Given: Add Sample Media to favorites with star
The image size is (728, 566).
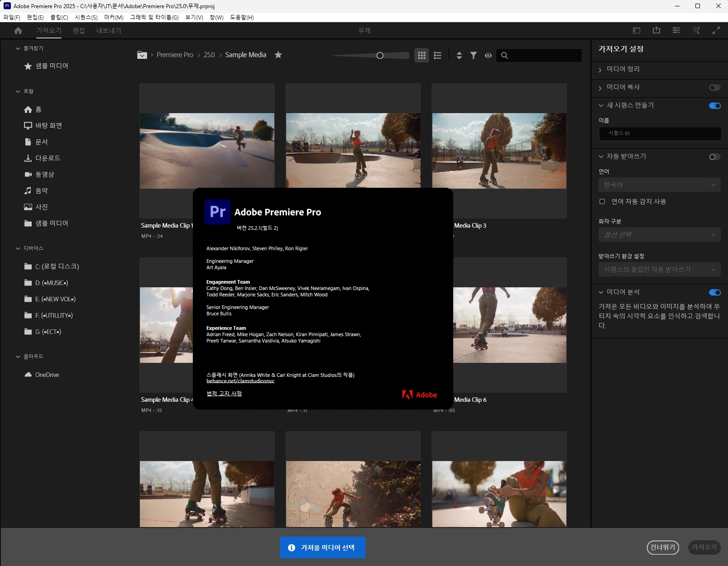Looking at the screenshot, I should coord(278,55).
